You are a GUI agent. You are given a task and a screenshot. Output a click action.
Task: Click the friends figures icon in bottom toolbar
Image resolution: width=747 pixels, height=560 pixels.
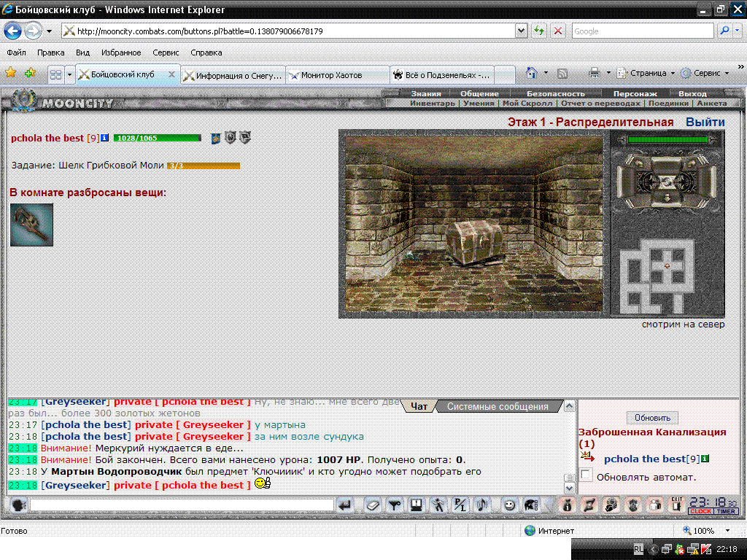655,505
